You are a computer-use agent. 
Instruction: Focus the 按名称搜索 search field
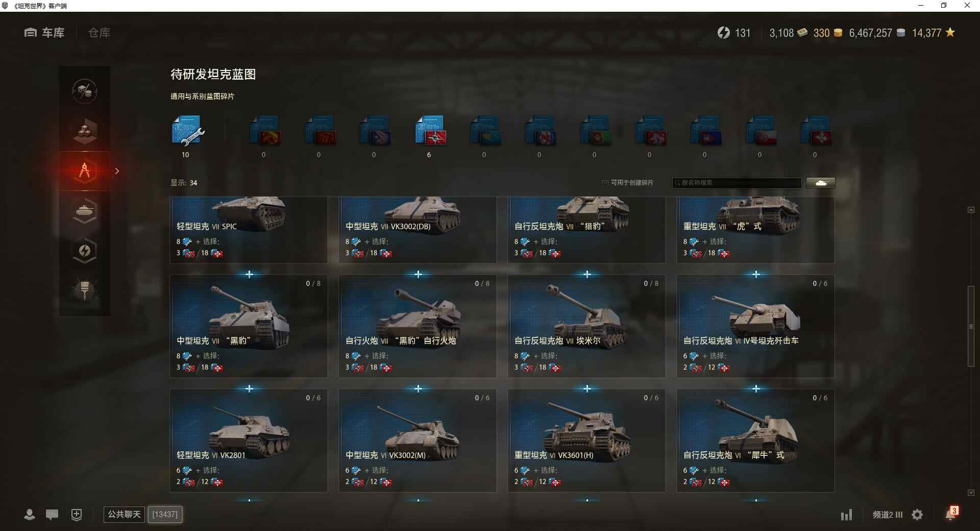click(x=737, y=183)
